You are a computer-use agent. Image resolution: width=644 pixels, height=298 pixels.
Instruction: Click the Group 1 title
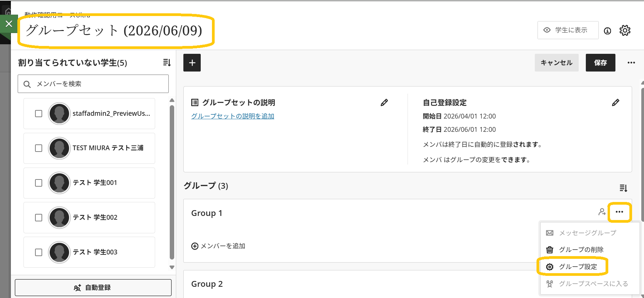click(x=207, y=213)
